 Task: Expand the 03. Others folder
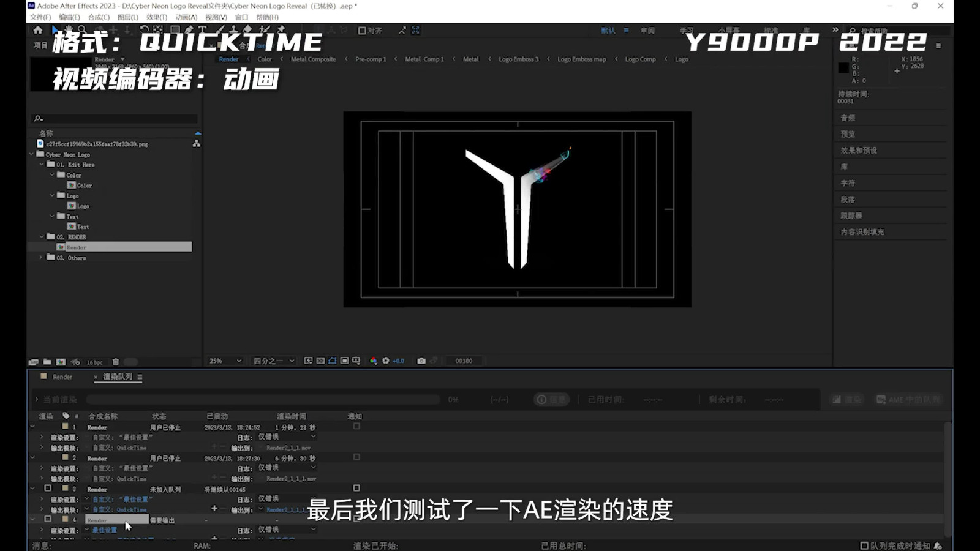click(42, 258)
